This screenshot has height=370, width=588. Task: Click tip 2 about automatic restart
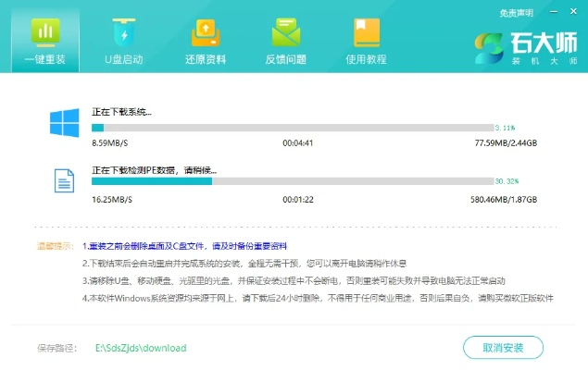click(x=244, y=264)
